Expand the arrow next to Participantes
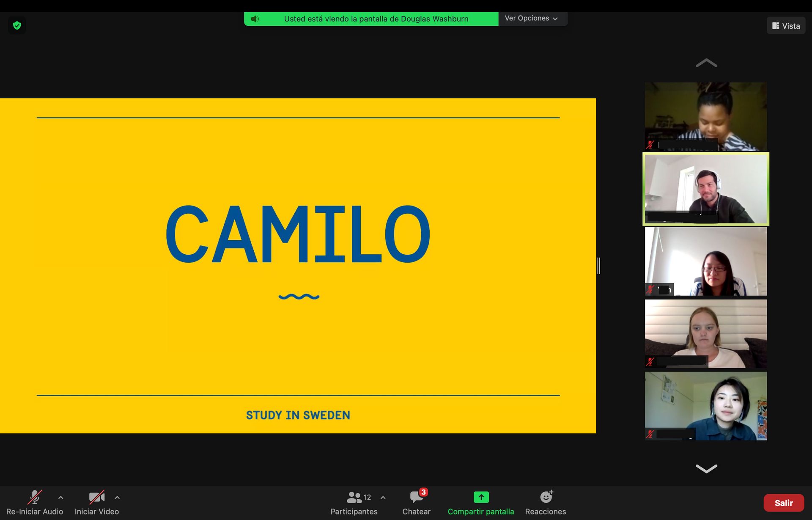812x520 pixels. tap(383, 498)
